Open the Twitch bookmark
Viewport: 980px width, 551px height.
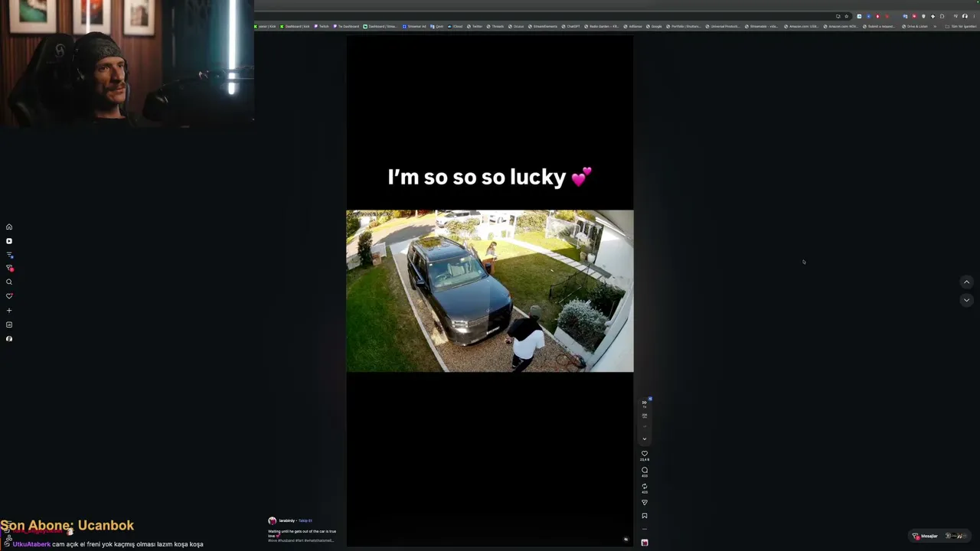point(322,26)
